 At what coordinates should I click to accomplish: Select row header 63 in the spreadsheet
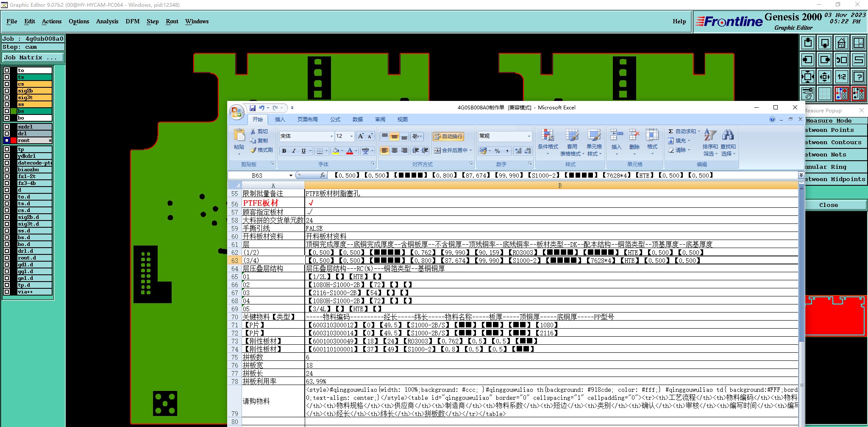[x=235, y=260]
